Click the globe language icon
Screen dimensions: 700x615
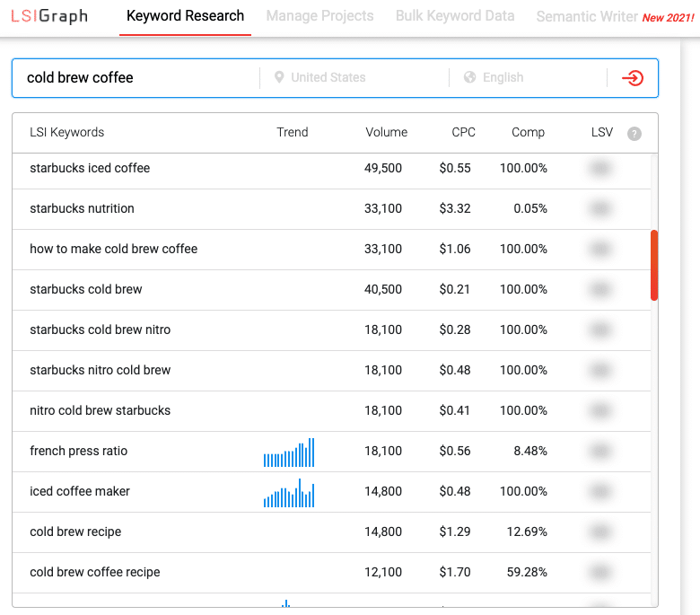tap(469, 77)
